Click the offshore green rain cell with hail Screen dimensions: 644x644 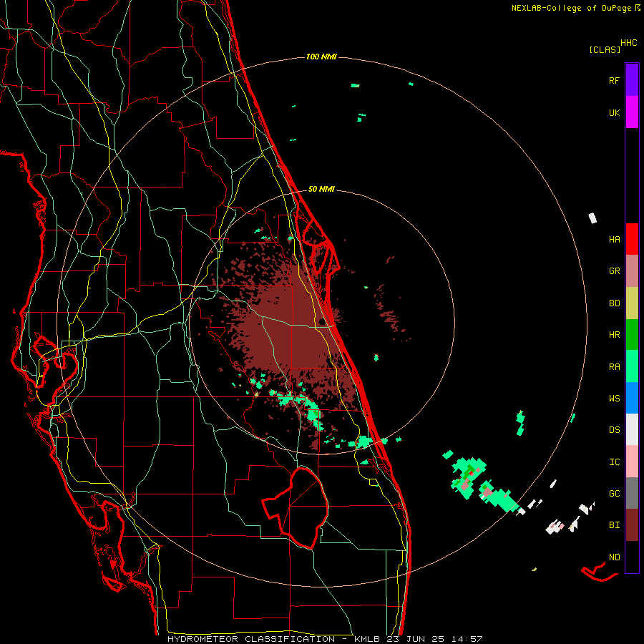coord(468,477)
